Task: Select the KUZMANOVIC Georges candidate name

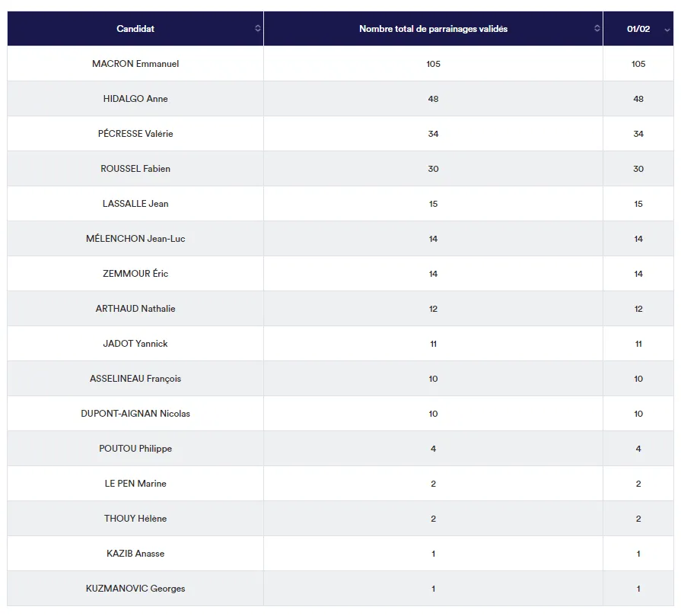Action: click(135, 589)
